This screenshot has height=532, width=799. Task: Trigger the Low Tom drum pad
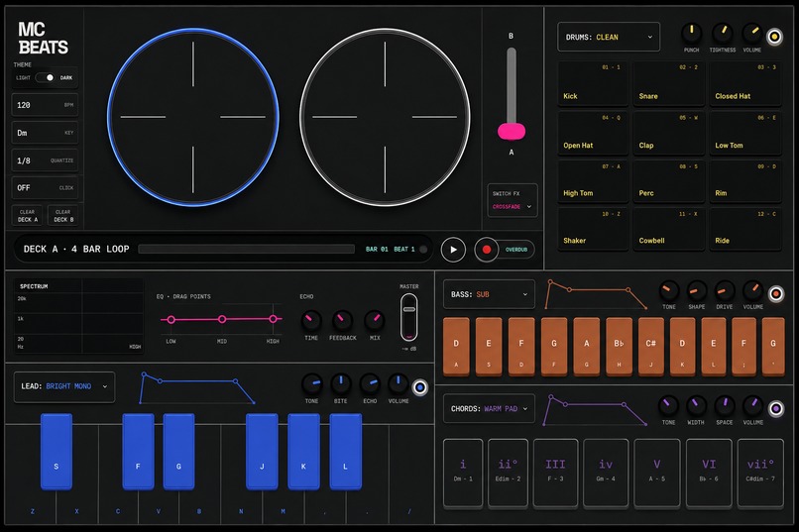[x=745, y=133]
